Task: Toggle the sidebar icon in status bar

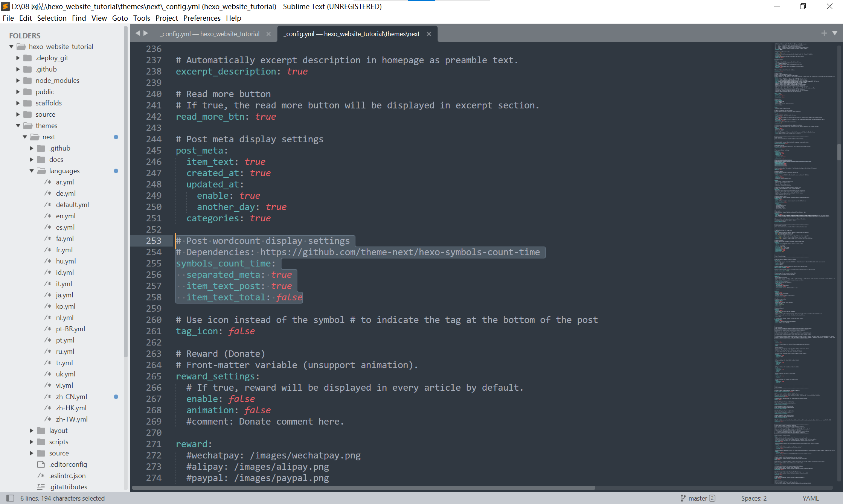Action: [x=10, y=498]
